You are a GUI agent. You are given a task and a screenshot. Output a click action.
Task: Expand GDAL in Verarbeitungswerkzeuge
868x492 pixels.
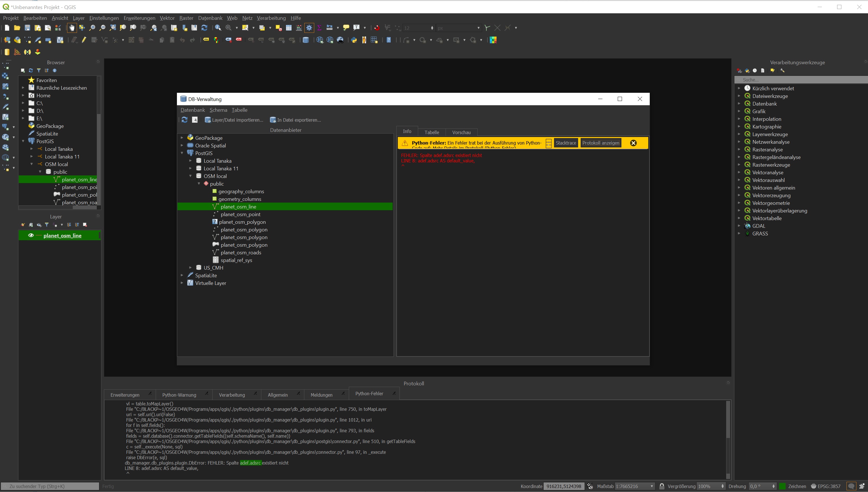click(x=739, y=226)
